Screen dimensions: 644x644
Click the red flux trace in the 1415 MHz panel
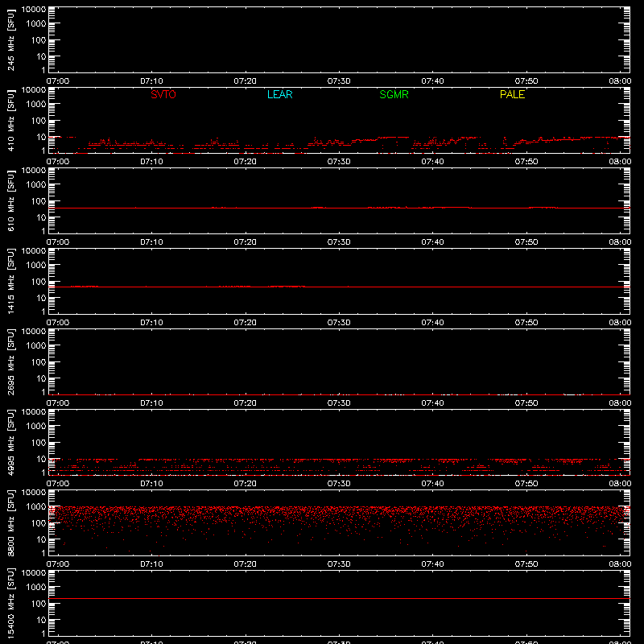point(339,287)
